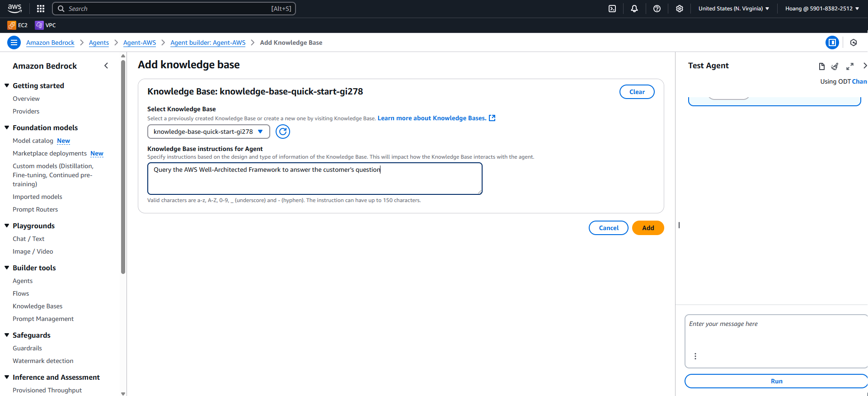Open Flows under Builder tools
Screen dimensions: 868x396
click(21, 293)
